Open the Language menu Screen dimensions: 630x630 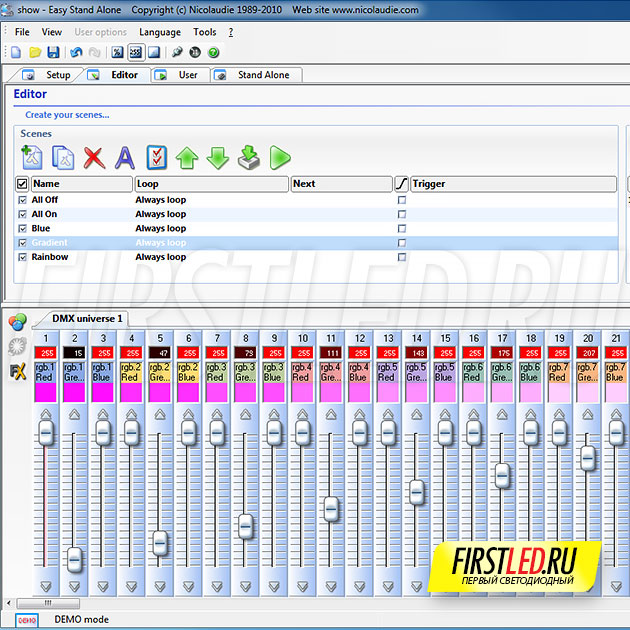point(160,32)
